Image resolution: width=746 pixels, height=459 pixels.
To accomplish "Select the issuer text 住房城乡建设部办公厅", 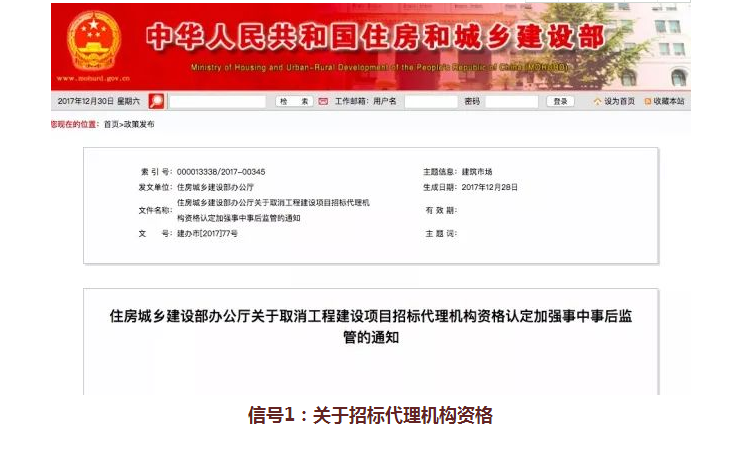I will (215, 187).
